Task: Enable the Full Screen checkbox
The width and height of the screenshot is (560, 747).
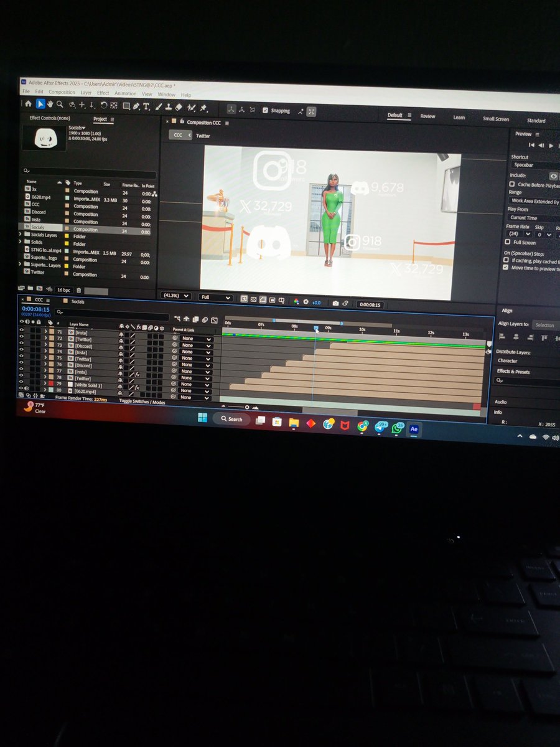Action: click(508, 242)
